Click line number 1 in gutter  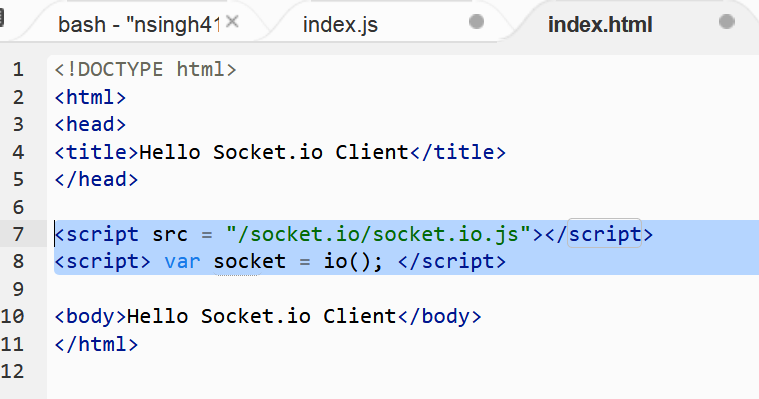click(18, 70)
